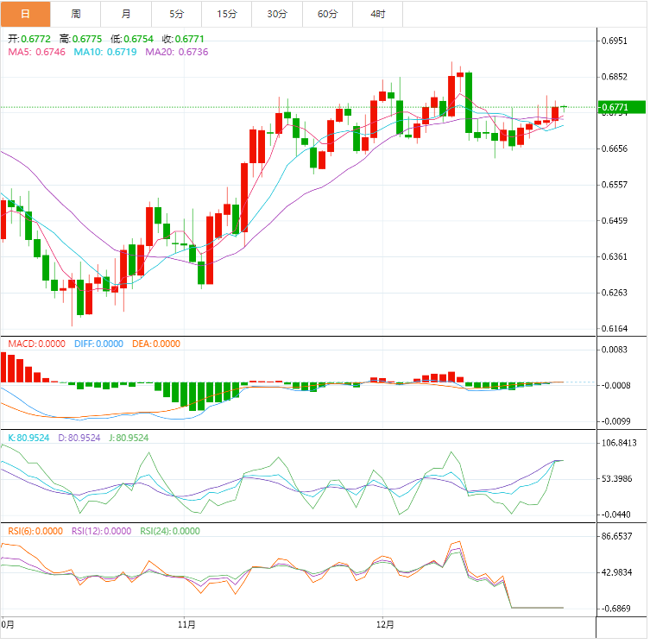Click the K:80.9524 KDJ label
Screen dimensions: 650x644
(29, 438)
